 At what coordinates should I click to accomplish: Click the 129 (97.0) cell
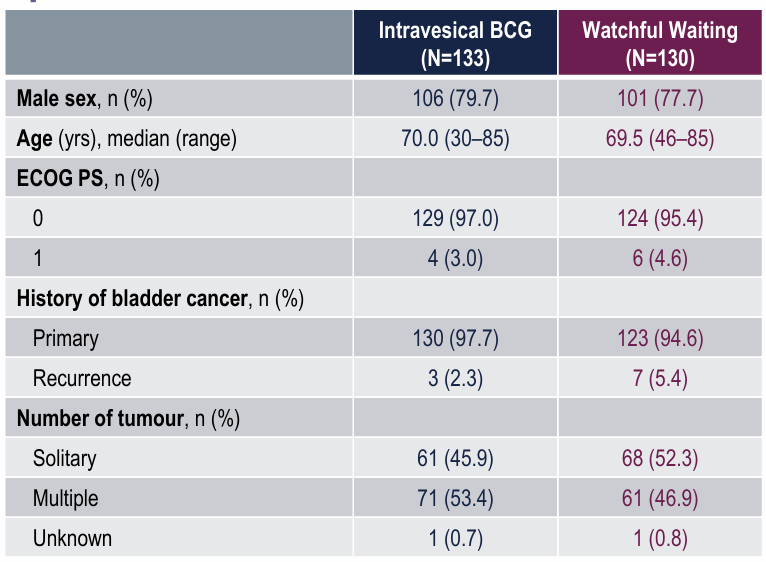pyautogui.click(x=455, y=219)
